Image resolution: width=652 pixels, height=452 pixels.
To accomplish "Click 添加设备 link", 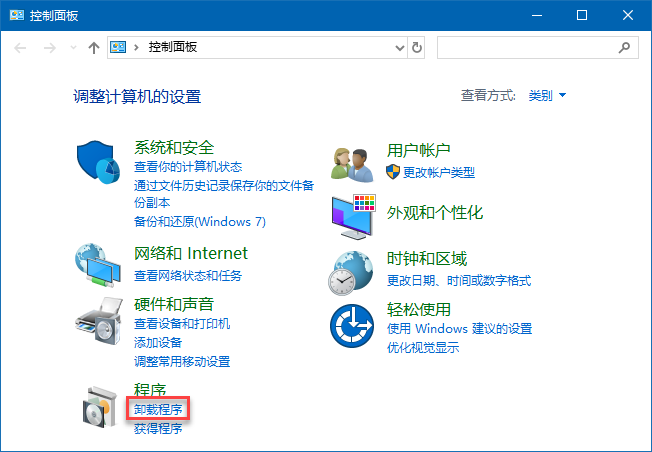I will (158, 342).
